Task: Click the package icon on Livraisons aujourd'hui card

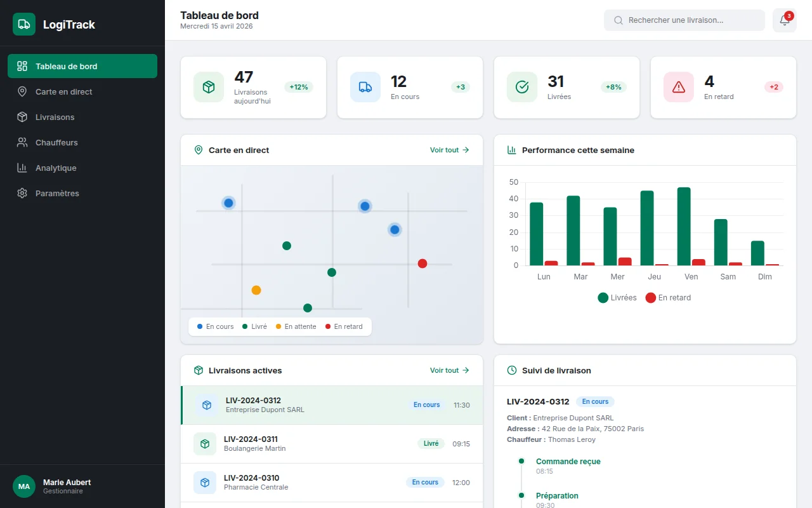Action: tap(209, 87)
